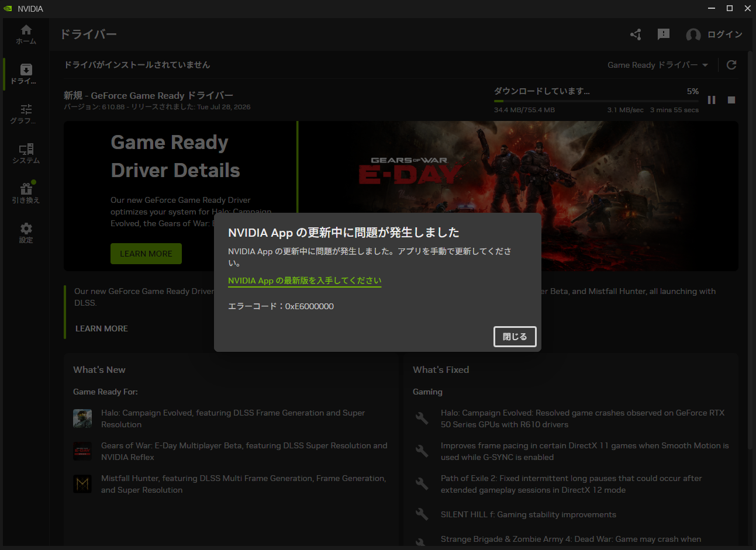Select the ドライバー sidebar tab
Screen dimensions: 756x550
coord(26,74)
